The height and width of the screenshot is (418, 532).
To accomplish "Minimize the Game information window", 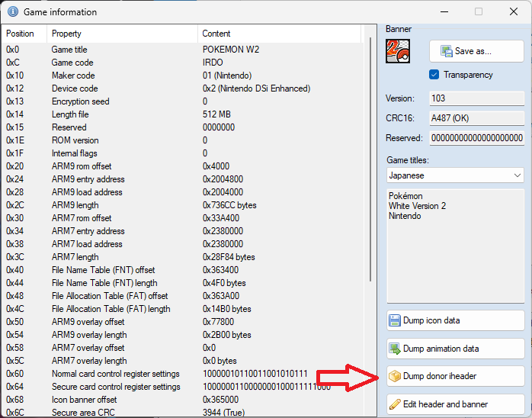I will [x=444, y=11].
